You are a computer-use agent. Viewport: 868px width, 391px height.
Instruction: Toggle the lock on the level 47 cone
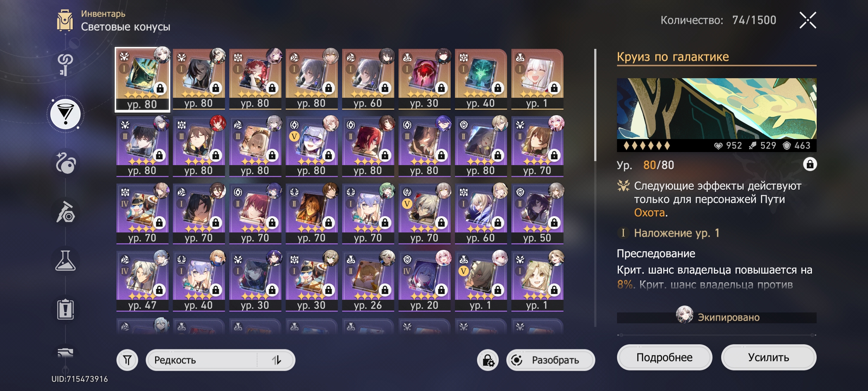[x=159, y=290]
